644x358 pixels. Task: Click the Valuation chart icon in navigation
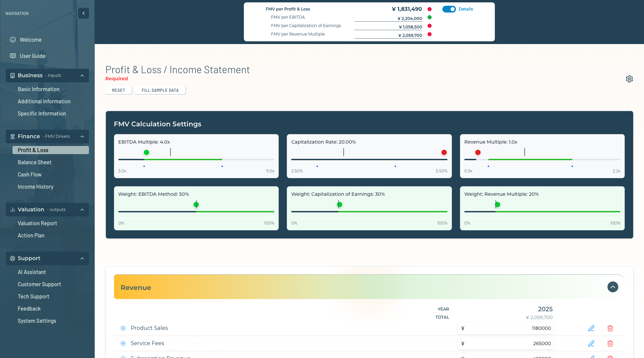[12, 209]
